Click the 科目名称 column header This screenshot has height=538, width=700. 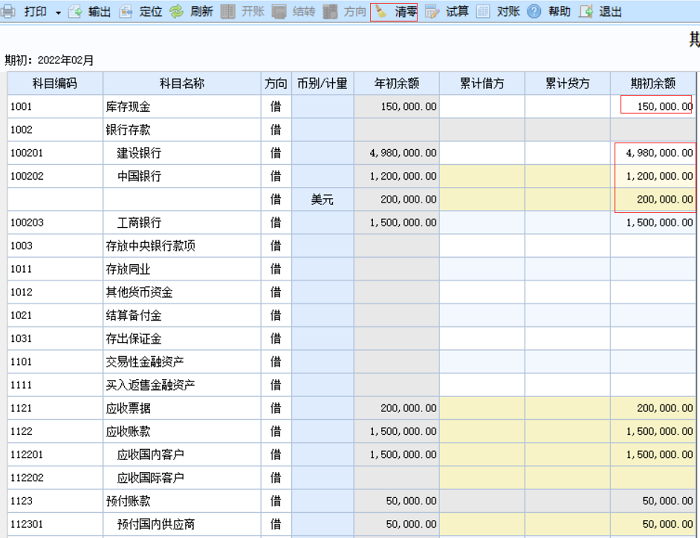(x=182, y=83)
